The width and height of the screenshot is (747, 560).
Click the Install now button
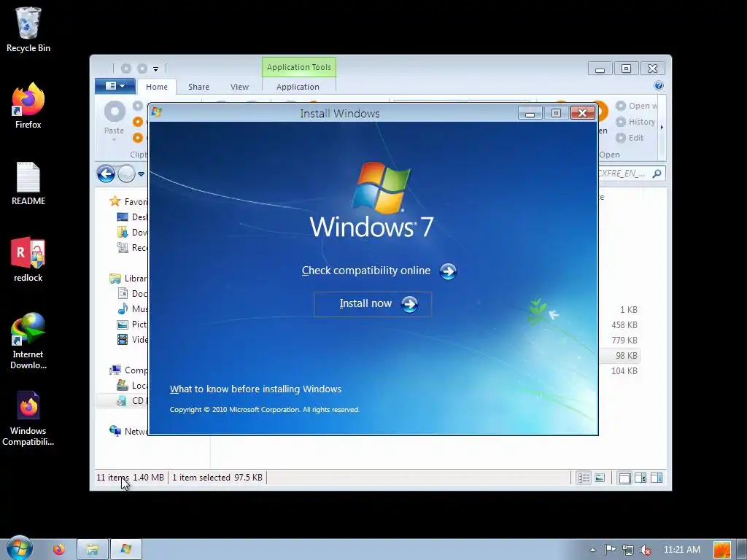(x=373, y=304)
